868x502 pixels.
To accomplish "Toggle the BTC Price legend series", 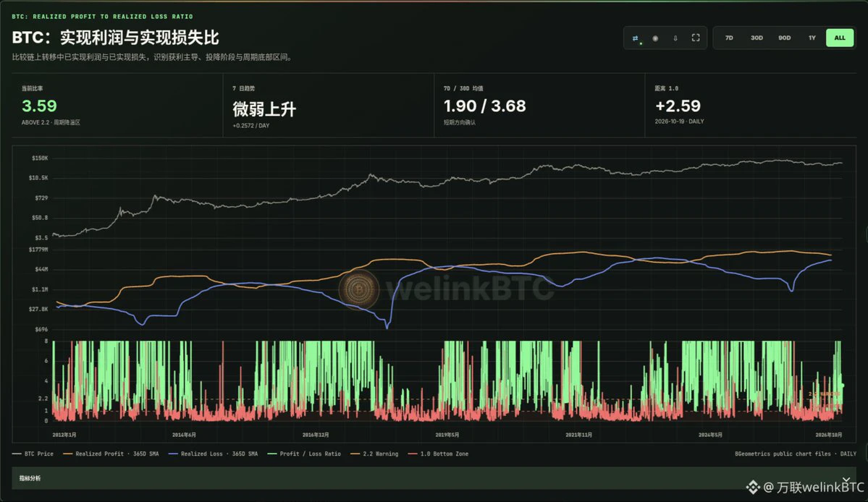I will coord(33,454).
